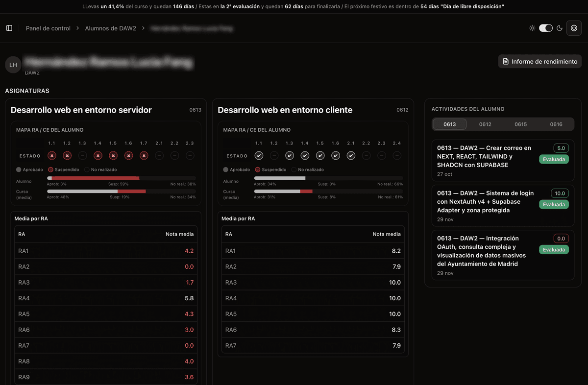Click not-done status icon 2.3 in servidor map

click(190, 156)
